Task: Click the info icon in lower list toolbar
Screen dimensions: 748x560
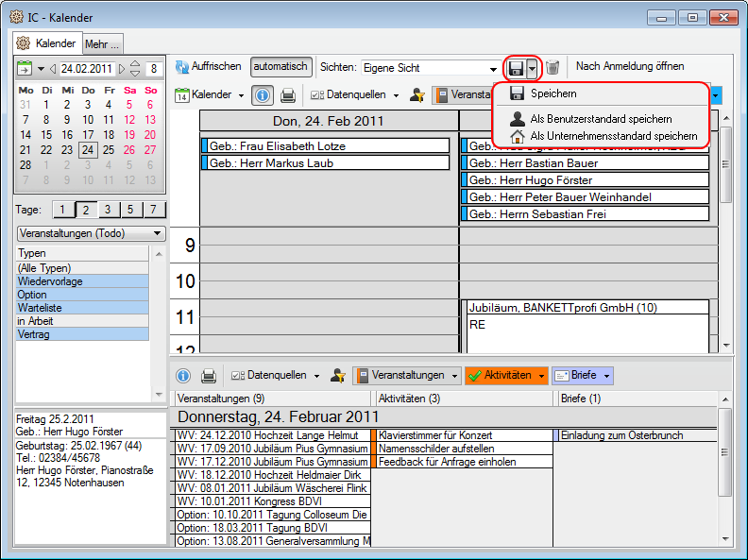Action: (184, 376)
